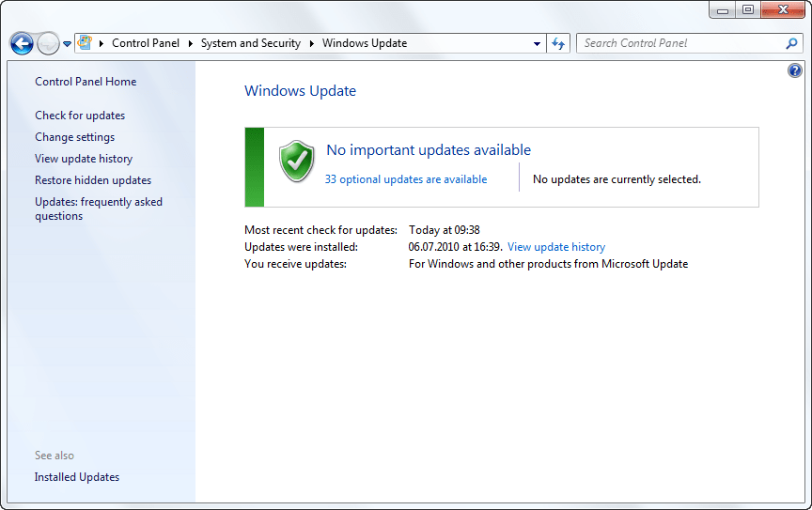Click the Forward navigation arrow button
The image size is (812, 510).
(48, 43)
